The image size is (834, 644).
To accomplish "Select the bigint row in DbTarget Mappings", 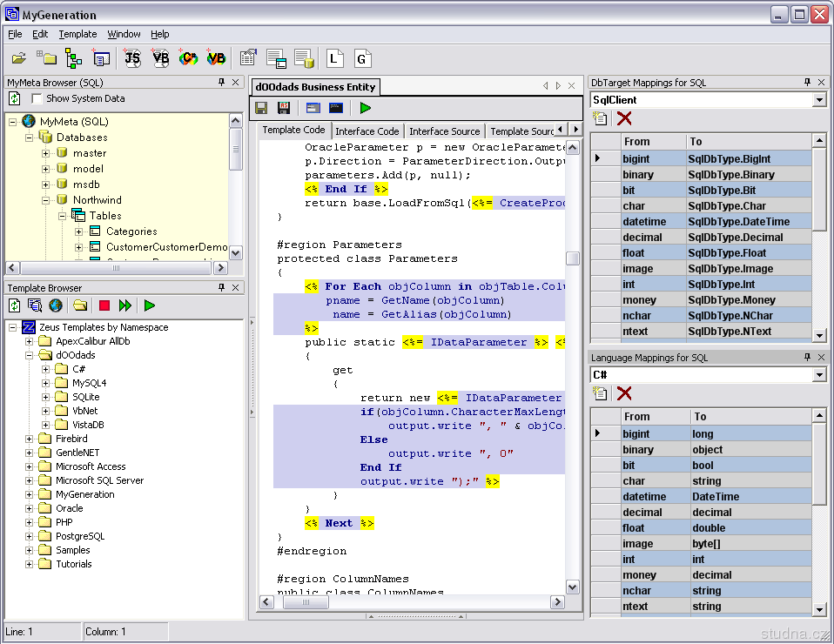I will click(636, 158).
